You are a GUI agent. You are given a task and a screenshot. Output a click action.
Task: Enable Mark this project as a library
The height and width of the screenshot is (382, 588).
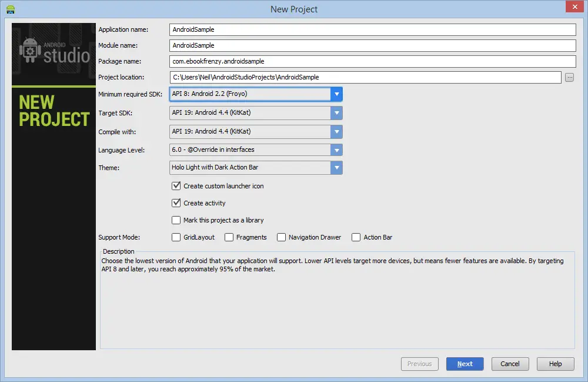[176, 220]
